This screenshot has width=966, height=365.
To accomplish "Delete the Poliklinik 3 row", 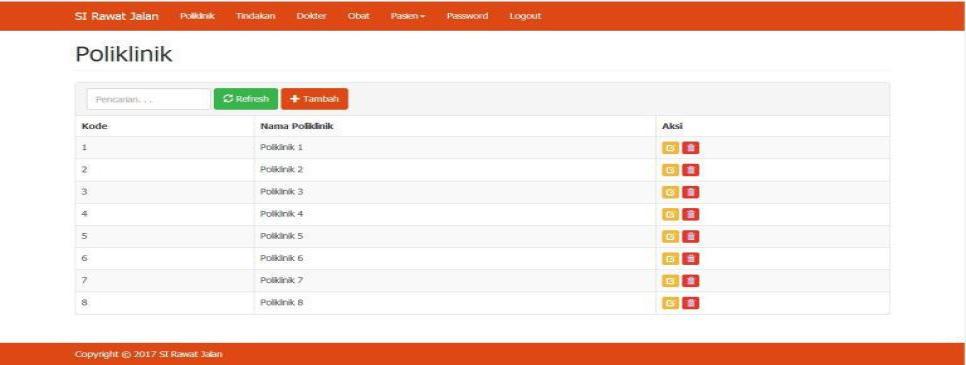I will click(691, 192).
